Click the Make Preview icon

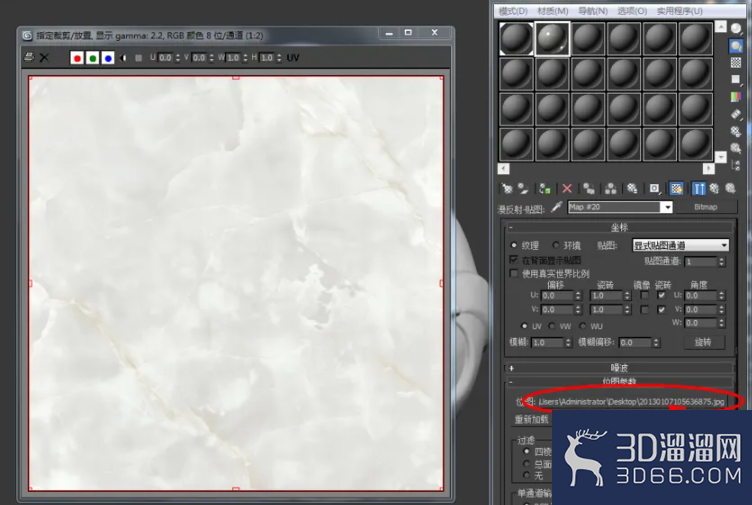(736, 114)
